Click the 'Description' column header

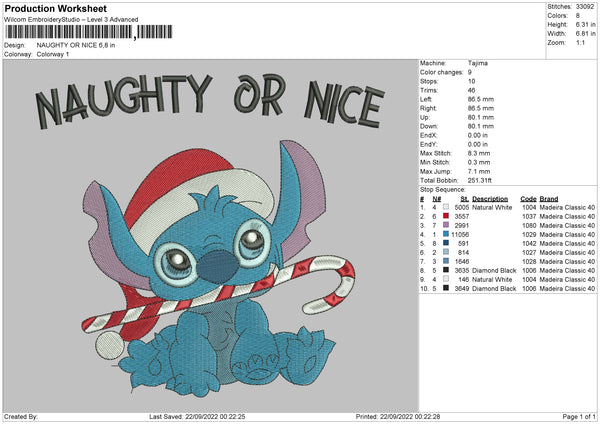coord(490,199)
